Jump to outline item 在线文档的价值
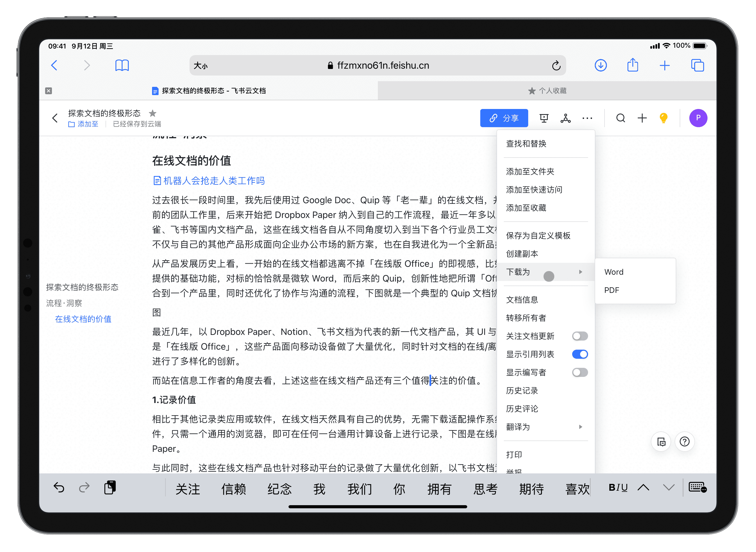Viewport: 756px width, 552px height. tap(83, 319)
